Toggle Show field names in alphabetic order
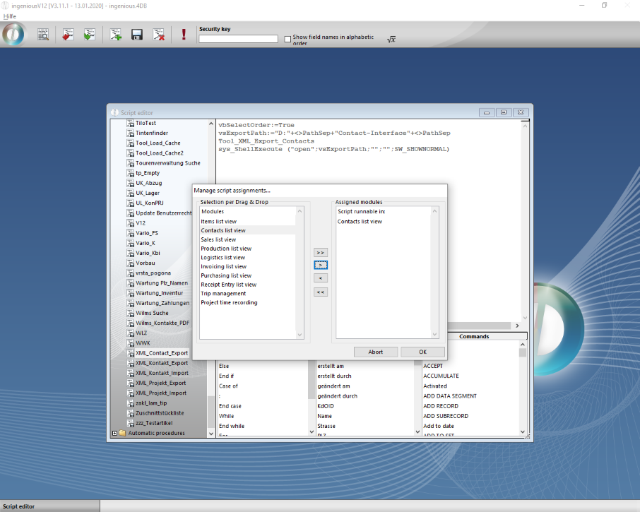 [x=287, y=39]
